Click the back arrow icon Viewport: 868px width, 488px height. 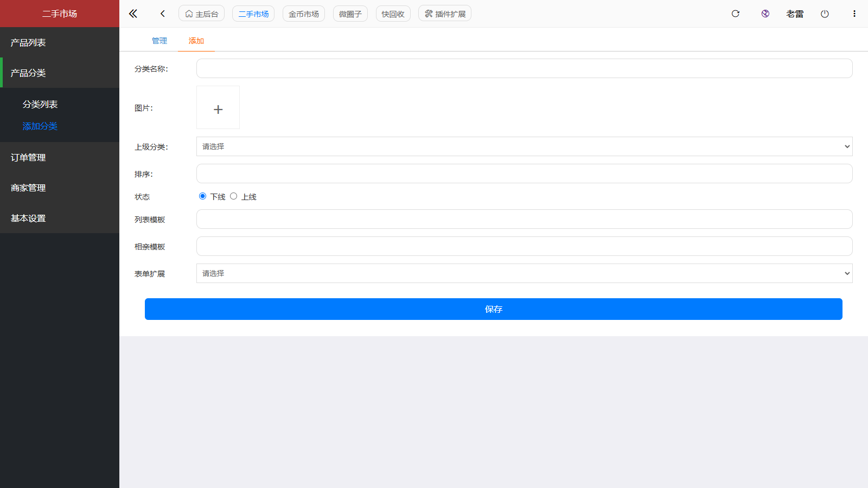[162, 14]
